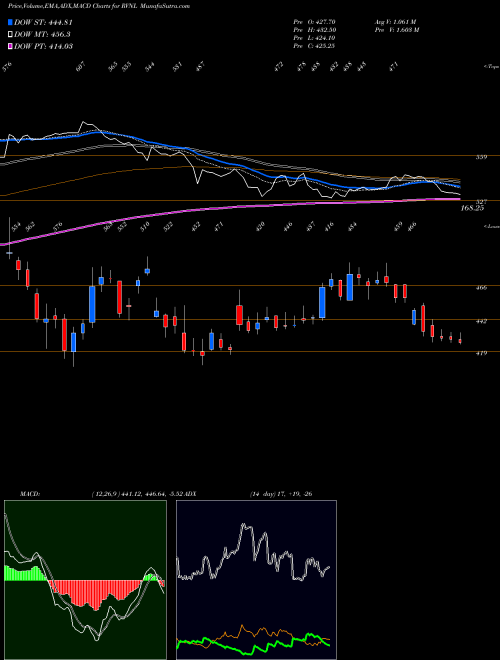Click the 'Pre V: 1.603 M' volume text
The height and width of the screenshot is (660, 500).
(x=396, y=30)
